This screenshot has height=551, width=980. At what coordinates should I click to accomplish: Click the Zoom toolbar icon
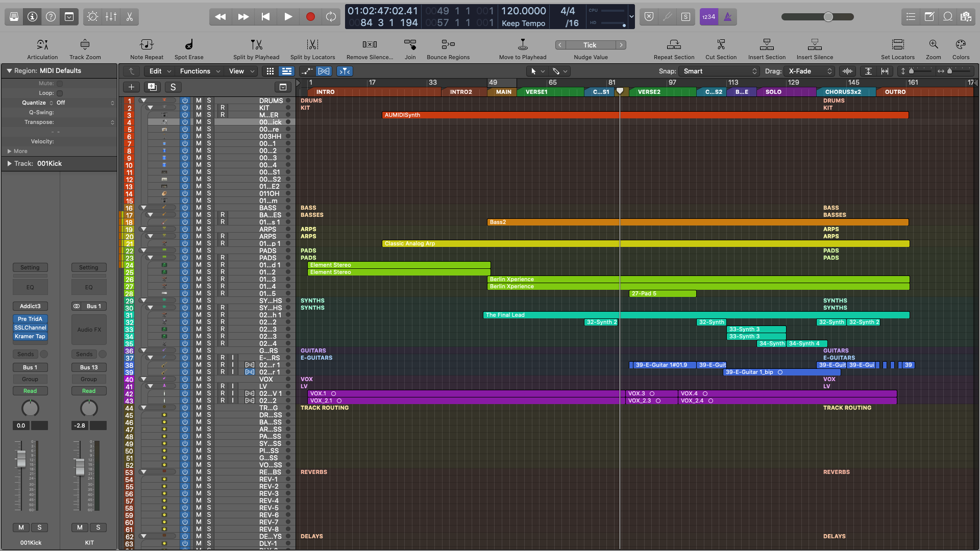(x=934, y=44)
